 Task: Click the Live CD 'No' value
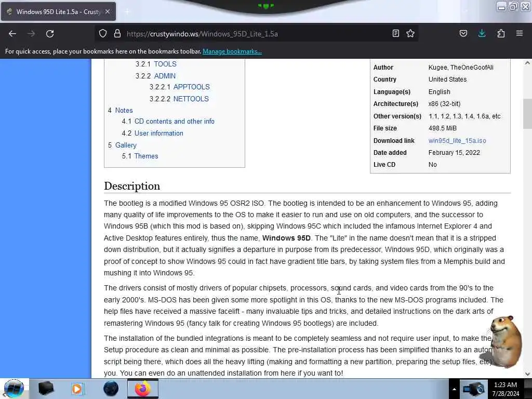point(433,165)
